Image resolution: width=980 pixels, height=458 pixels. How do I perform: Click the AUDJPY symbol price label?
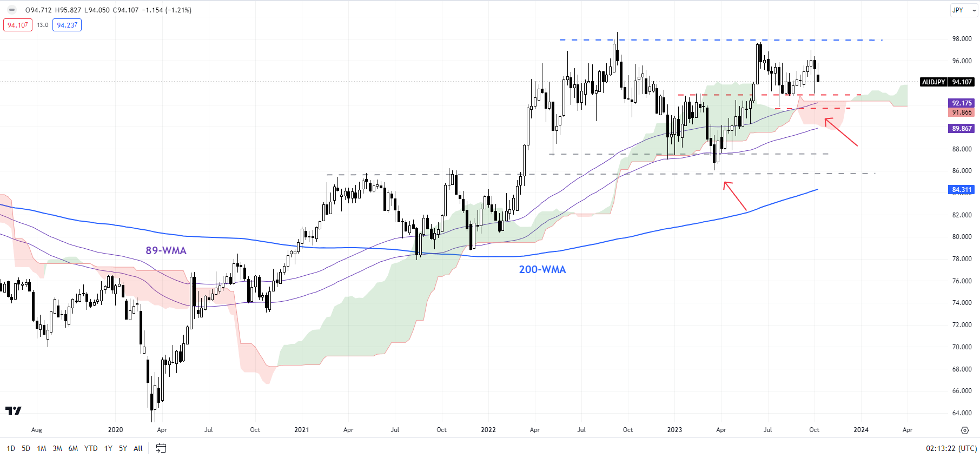tap(934, 82)
